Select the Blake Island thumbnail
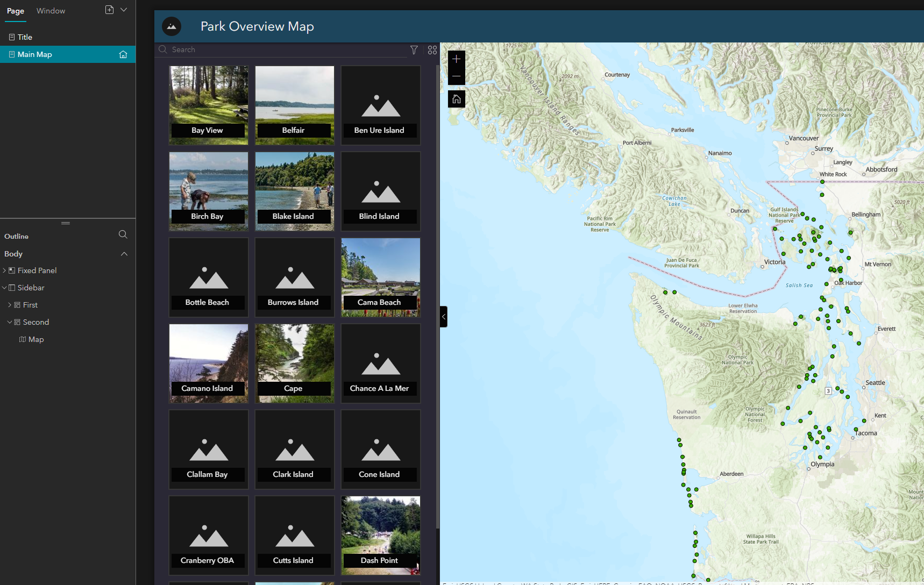924x585 pixels. tap(295, 191)
